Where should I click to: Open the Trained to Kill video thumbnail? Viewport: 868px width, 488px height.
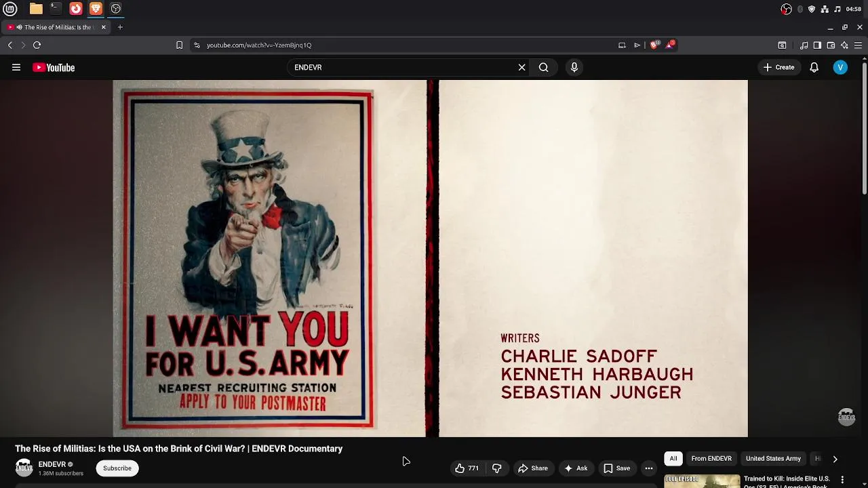pyautogui.click(x=702, y=481)
